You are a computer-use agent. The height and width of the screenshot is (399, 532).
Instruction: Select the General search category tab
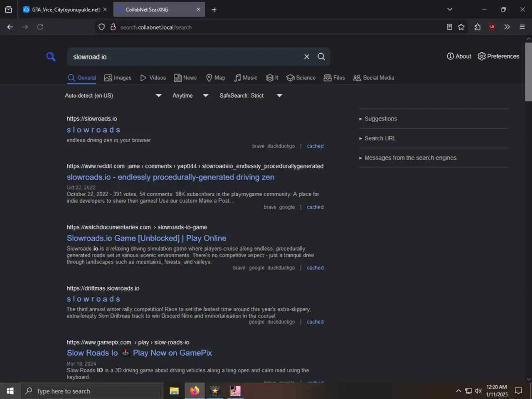click(82, 78)
